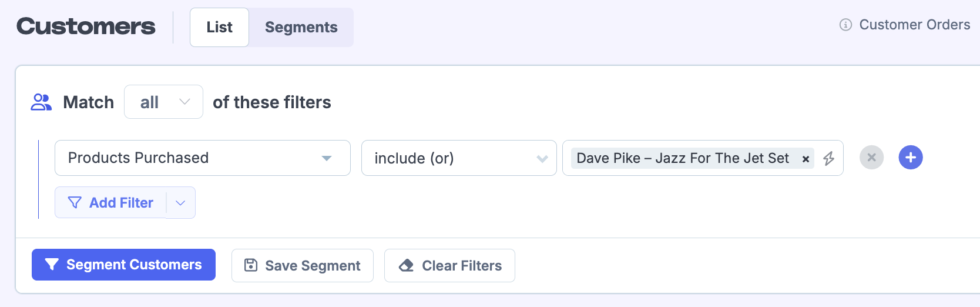Click the customers people icon beside Match

click(x=41, y=102)
